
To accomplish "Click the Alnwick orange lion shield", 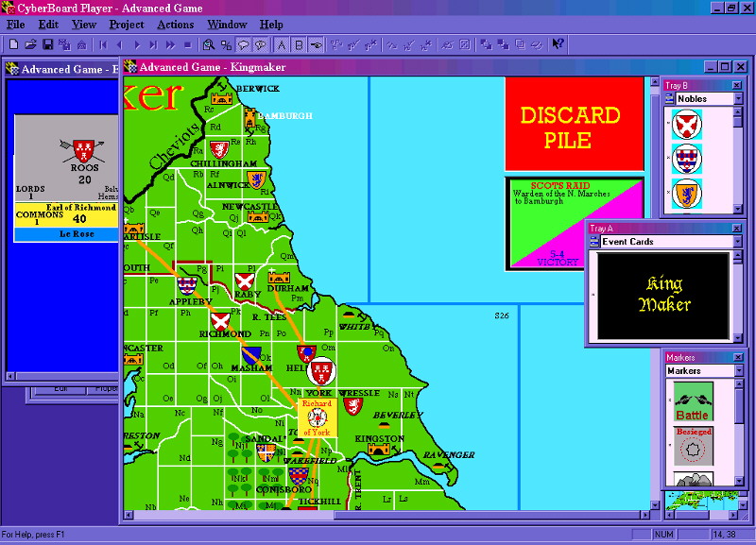I will (256, 180).
